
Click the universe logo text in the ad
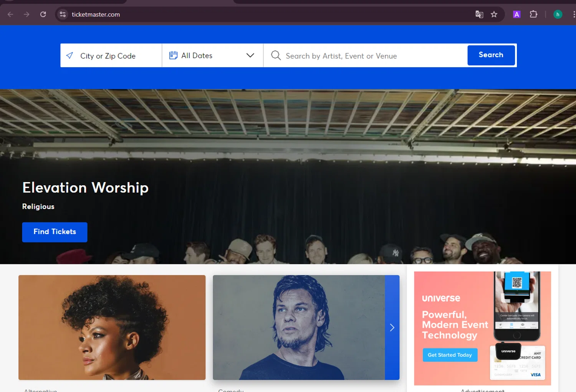click(x=441, y=298)
